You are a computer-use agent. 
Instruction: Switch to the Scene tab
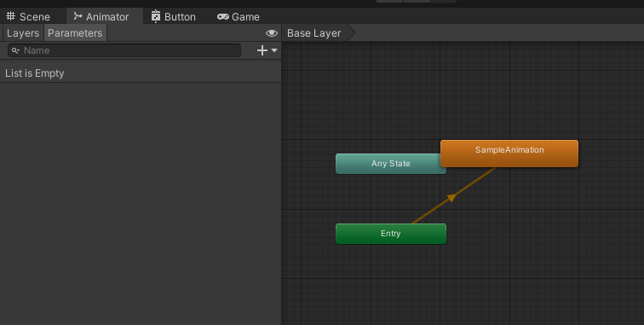click(x=28, y=16)
